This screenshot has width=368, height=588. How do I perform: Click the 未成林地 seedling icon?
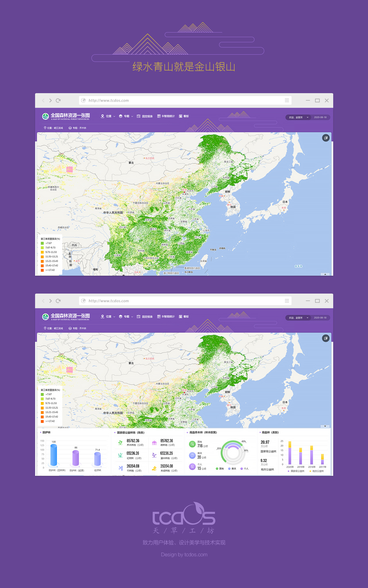(154, 468)
